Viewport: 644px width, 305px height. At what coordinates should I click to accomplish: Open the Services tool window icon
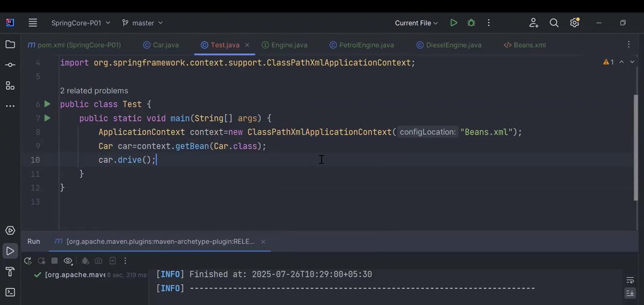tap(10, 230)
